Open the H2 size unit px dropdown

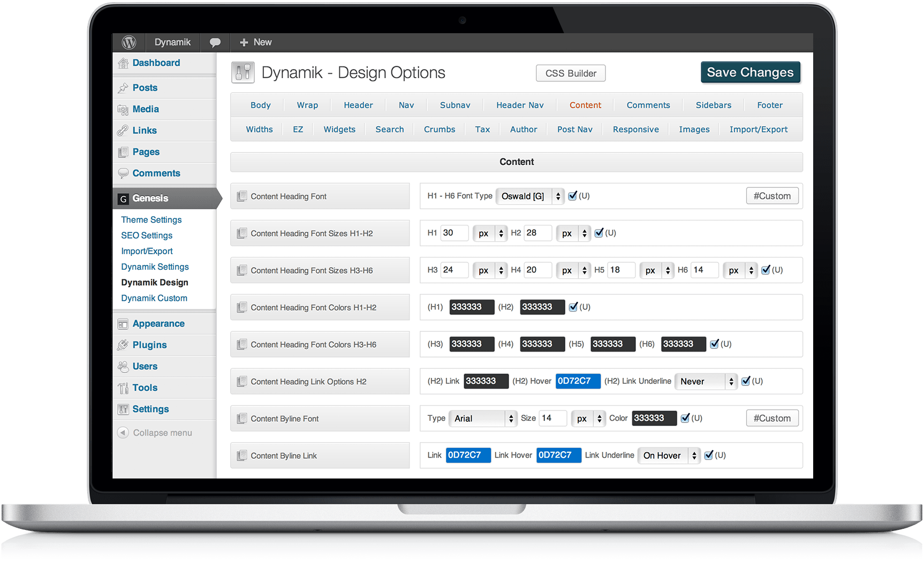[x=573, y=233]
